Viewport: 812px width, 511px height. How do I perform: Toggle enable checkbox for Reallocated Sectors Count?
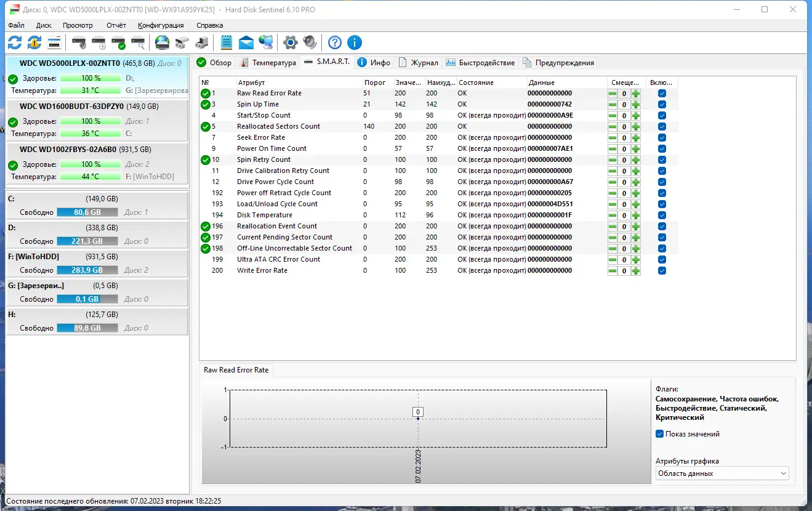tap(662, 127)
